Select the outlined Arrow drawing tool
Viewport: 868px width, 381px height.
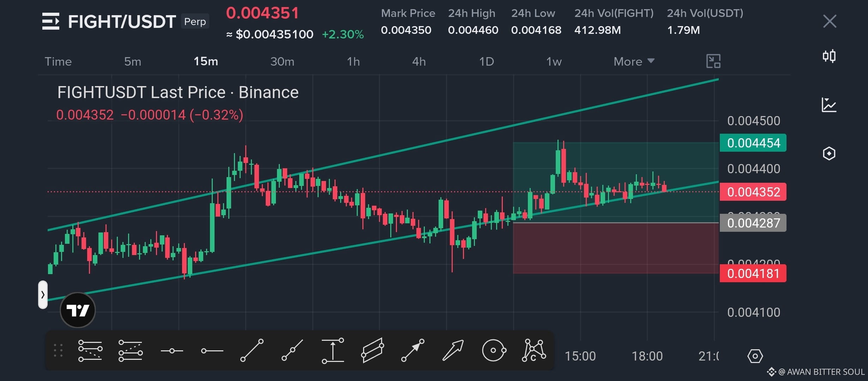point(453,350)
